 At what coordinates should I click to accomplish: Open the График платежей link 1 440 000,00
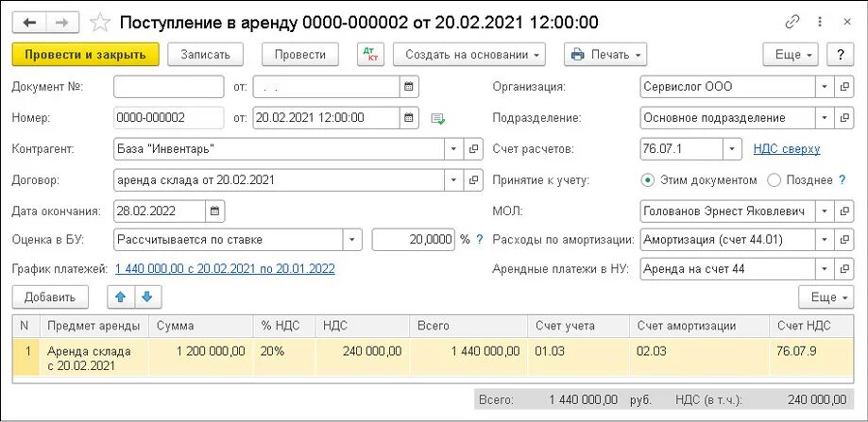coord(225,269)
